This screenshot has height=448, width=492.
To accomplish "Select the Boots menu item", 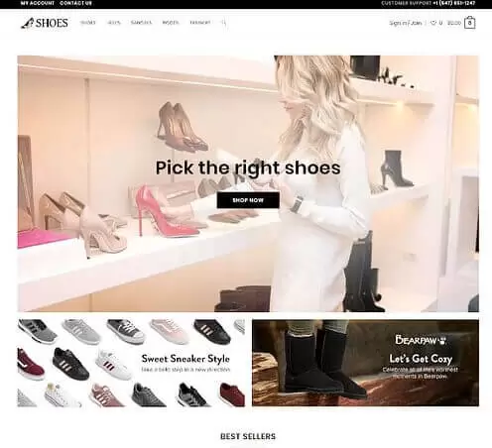I will [x=171, y=23].
